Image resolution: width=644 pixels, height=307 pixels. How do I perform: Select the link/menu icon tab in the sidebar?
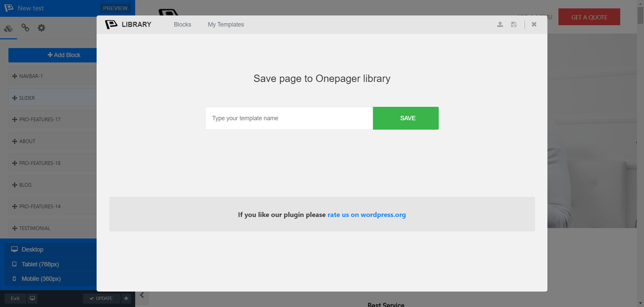tap(25, 28)
